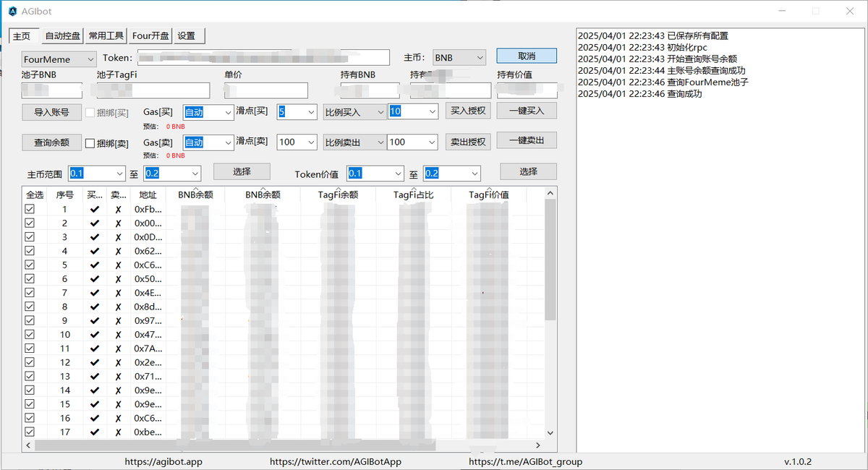The width and height of the screenshot is (868, 470).
Task: Click the 卖出授权 sell approval button
Action: (x=468, y=142)
